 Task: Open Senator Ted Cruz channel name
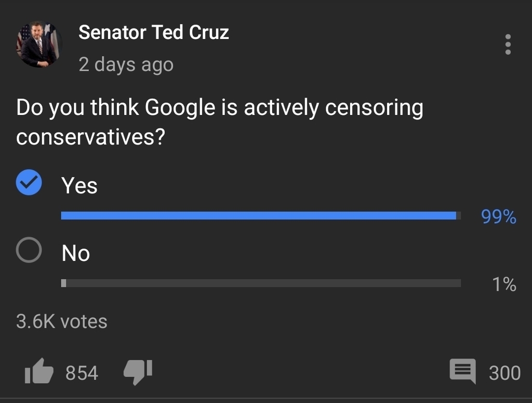click(x=154, y=33)
